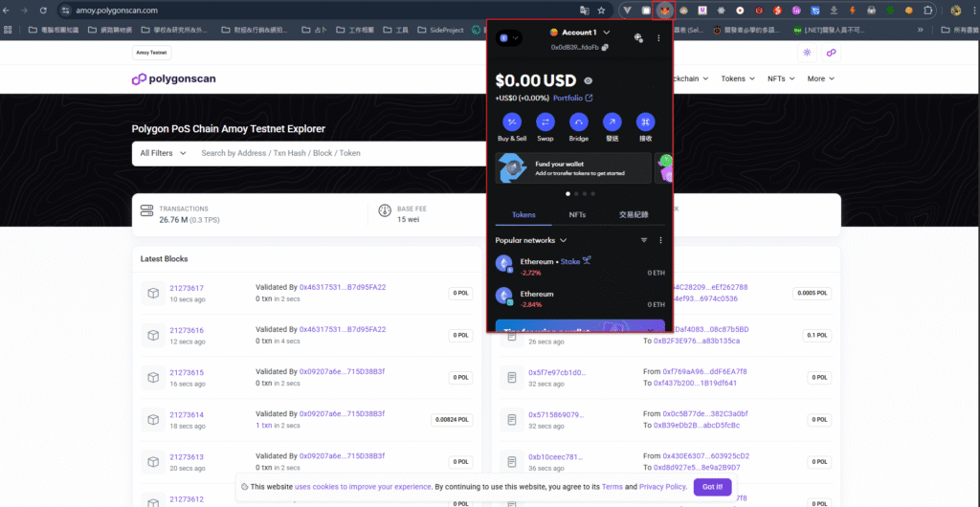
Task: Open the network selector in MetaMask
Action: point(509,38)
